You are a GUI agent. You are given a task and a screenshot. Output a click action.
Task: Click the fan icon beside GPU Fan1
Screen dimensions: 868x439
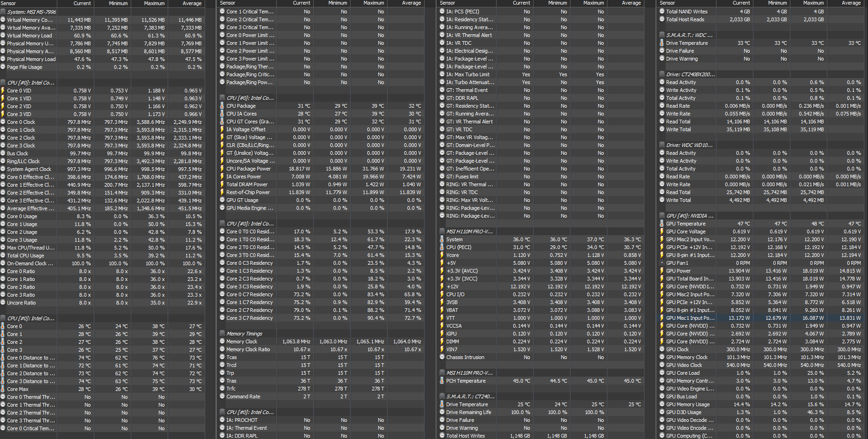(x=662, y=263)
